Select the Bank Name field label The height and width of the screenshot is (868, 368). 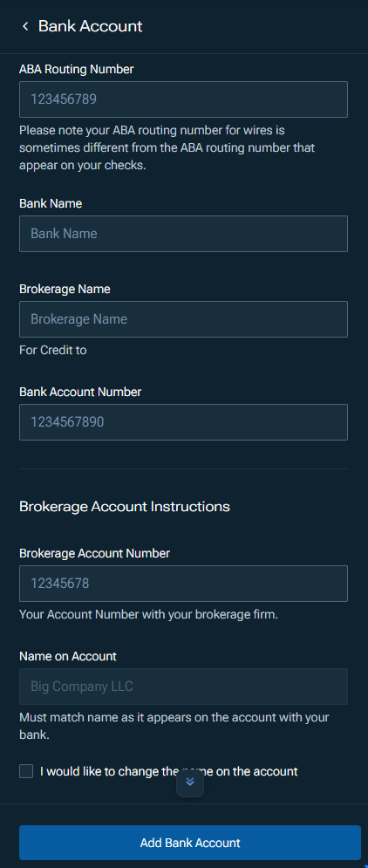51,203
